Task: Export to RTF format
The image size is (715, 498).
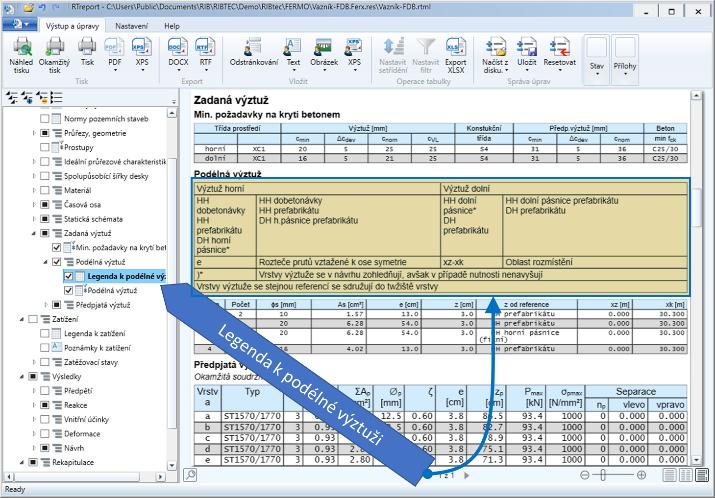Action: coord(205,47)
